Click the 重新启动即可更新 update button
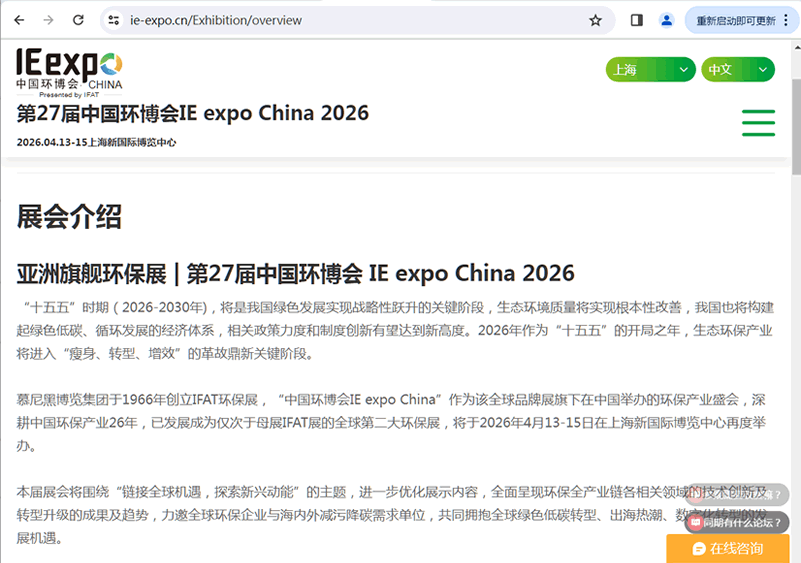801x563 pixels. coord(736,20)
